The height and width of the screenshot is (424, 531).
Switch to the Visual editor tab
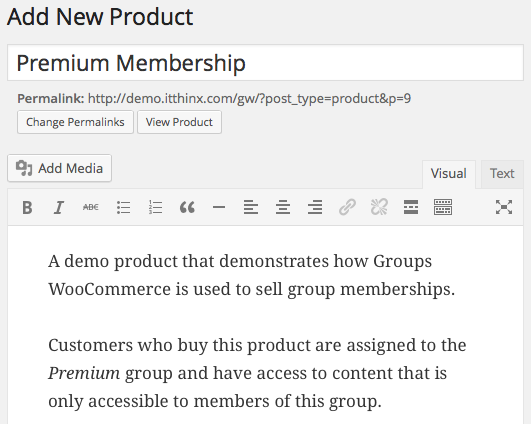point(449,174)
